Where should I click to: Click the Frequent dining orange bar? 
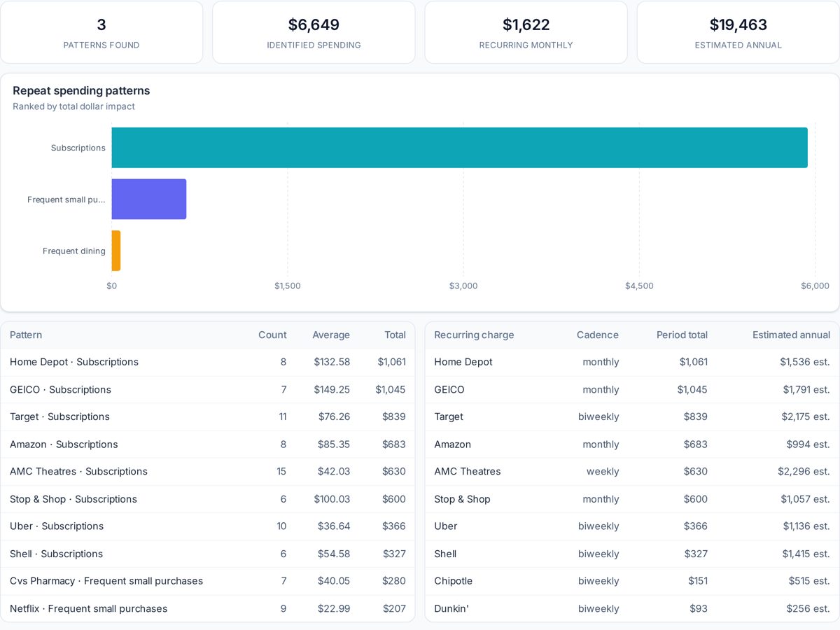(x=116, y=251)
